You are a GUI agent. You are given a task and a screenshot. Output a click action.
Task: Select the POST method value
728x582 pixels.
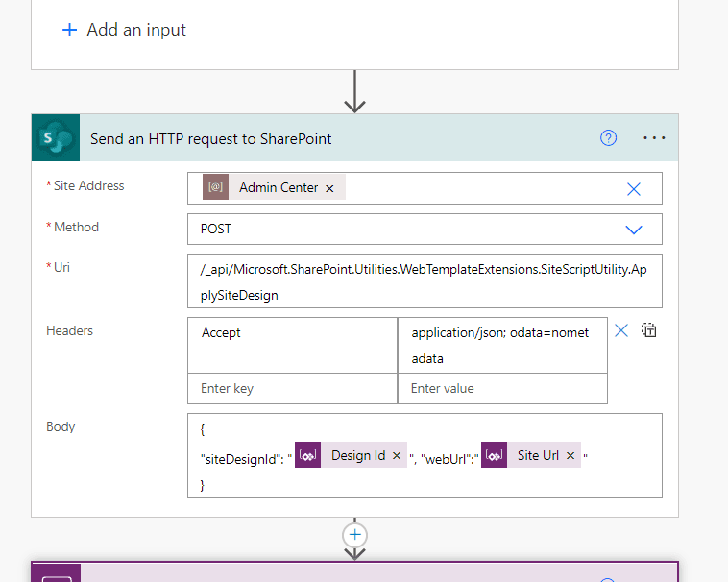tap(216, 229)
